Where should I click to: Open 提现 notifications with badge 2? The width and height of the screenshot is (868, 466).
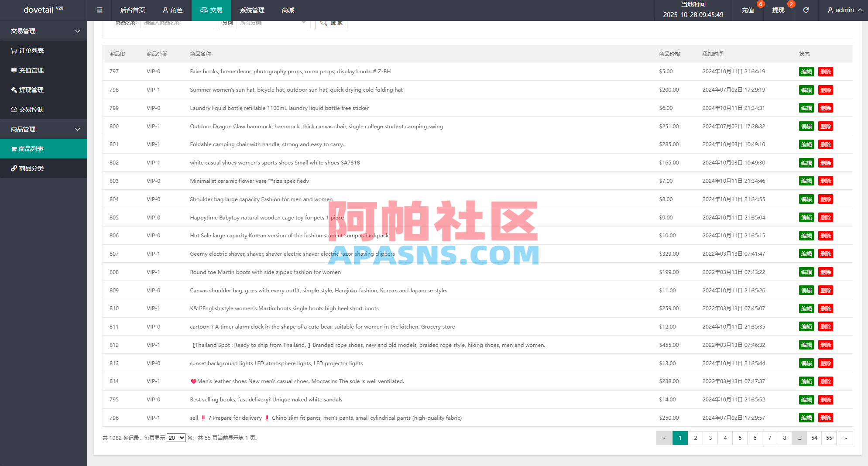click(779, 10)
